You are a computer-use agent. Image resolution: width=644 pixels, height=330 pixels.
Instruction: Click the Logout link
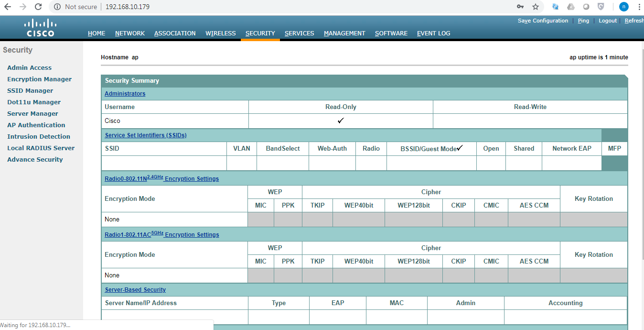click(607, 21)
